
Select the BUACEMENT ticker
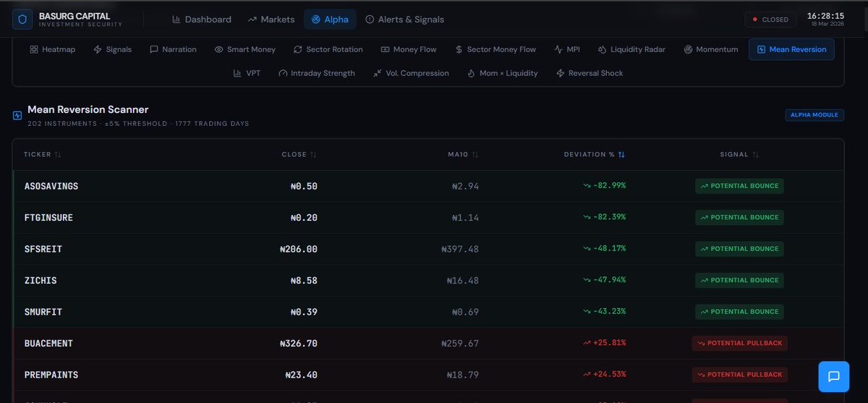click(48, 343)
